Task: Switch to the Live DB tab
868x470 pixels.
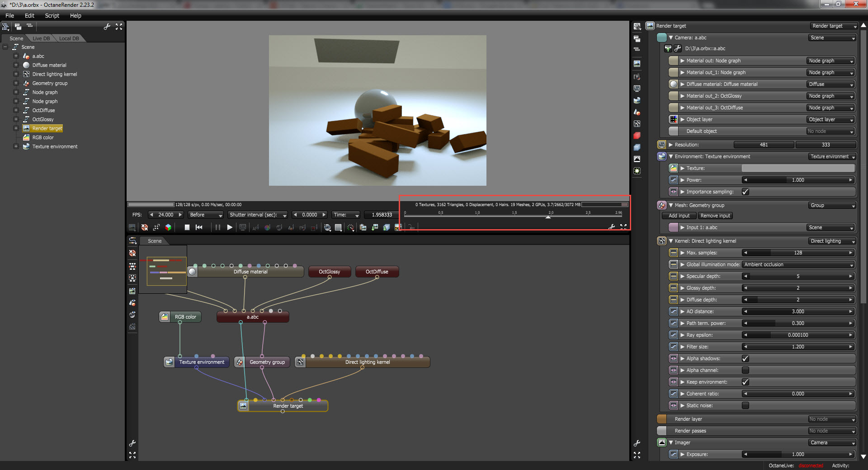Action: point(41,38)
